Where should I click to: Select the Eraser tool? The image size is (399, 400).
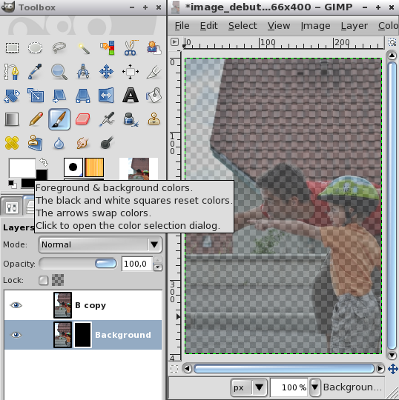83,119
